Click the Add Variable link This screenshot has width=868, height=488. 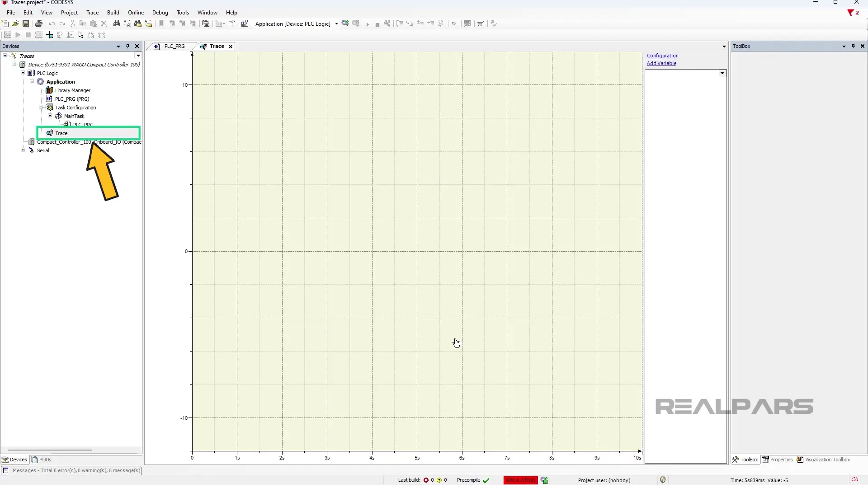pyautogui.click(x=661, y=63)
